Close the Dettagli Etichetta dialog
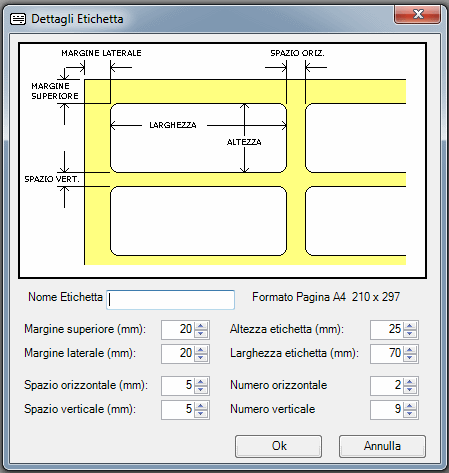Screen dimensions: 449x473 [x=418, y=14]
